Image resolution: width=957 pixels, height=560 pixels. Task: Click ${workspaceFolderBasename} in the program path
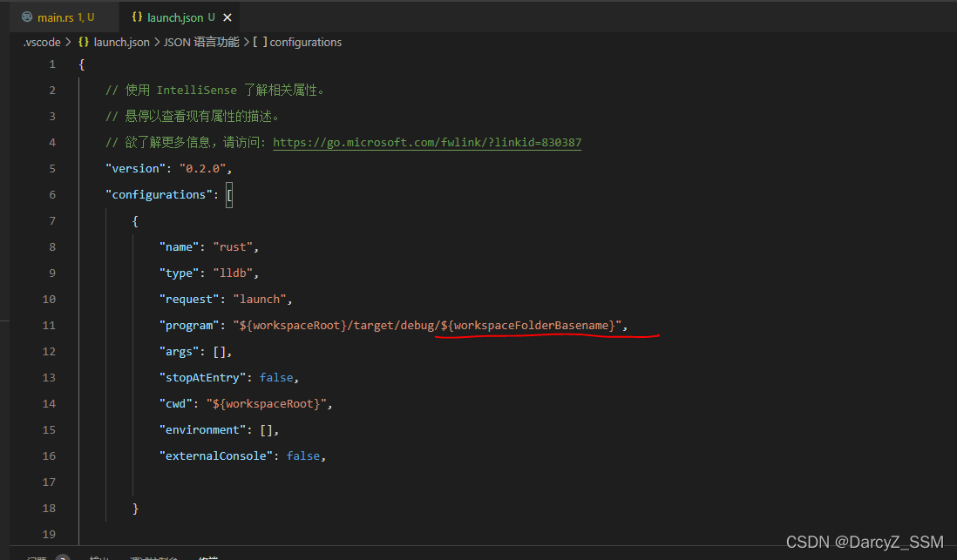(x=528, y=325)
